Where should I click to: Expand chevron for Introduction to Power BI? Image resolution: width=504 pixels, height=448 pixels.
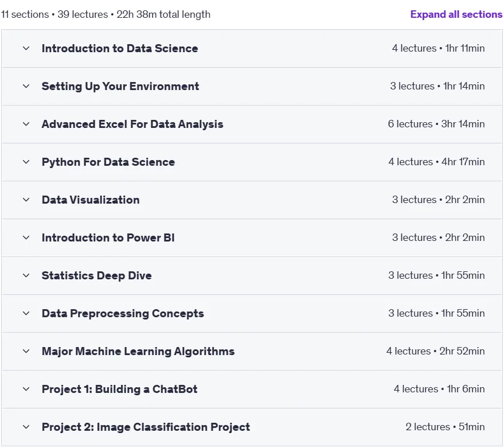click(x=26, y=237)
